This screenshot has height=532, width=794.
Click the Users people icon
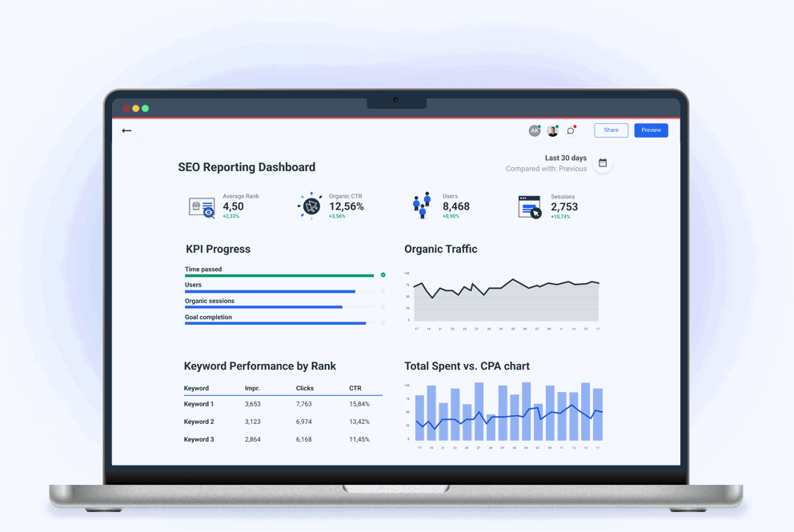click(421, 206)
